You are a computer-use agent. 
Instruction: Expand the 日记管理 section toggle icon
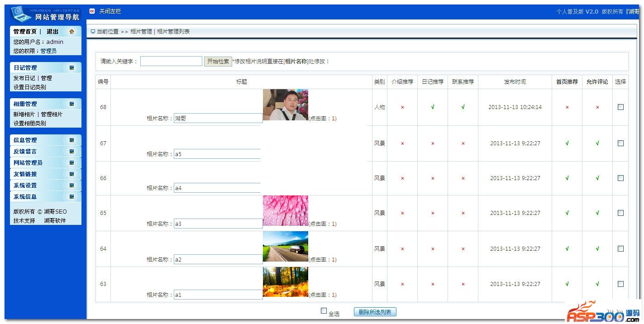(x=72, y=68)
